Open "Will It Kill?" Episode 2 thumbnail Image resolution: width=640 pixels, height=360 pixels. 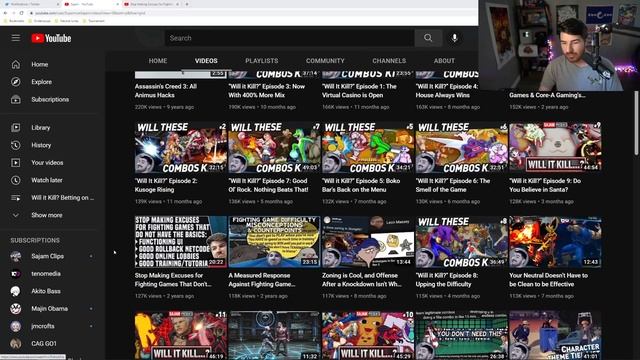pos(181,148)
